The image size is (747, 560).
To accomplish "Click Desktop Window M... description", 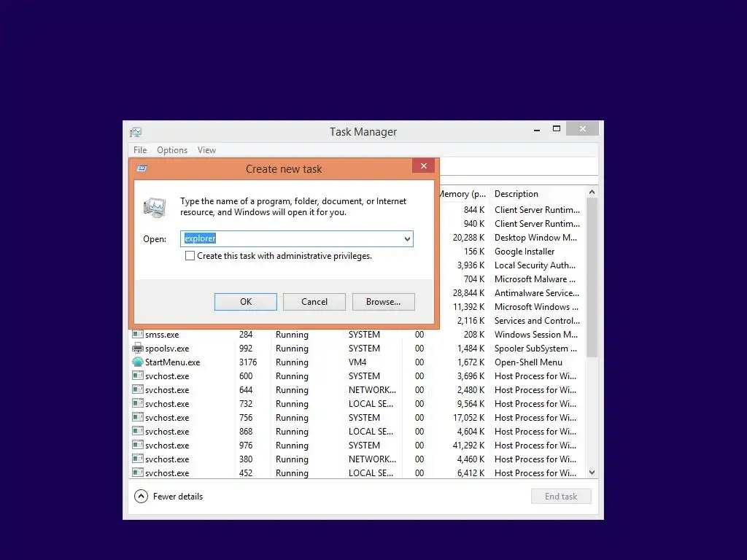I will point(536,237).
